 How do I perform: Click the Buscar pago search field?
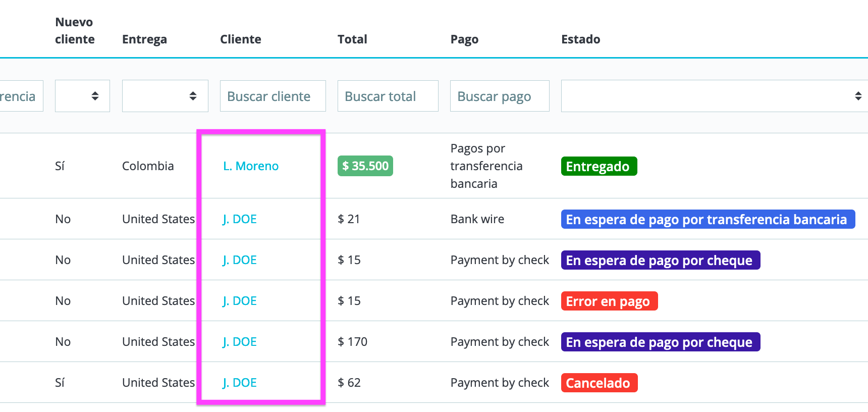pyautogui.click(x=500, y=96)
